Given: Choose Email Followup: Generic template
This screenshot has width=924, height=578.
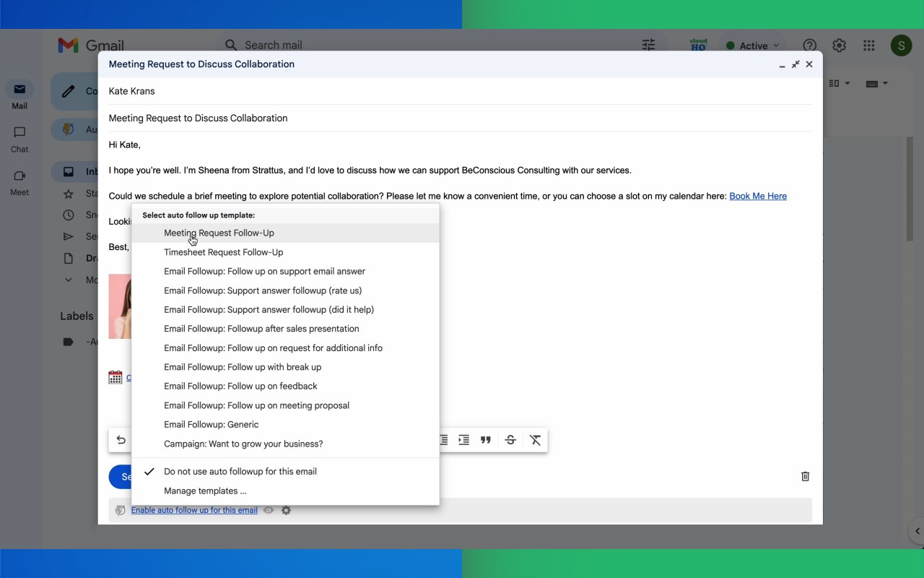Looking at the screenshot, I should coord(285,424).
